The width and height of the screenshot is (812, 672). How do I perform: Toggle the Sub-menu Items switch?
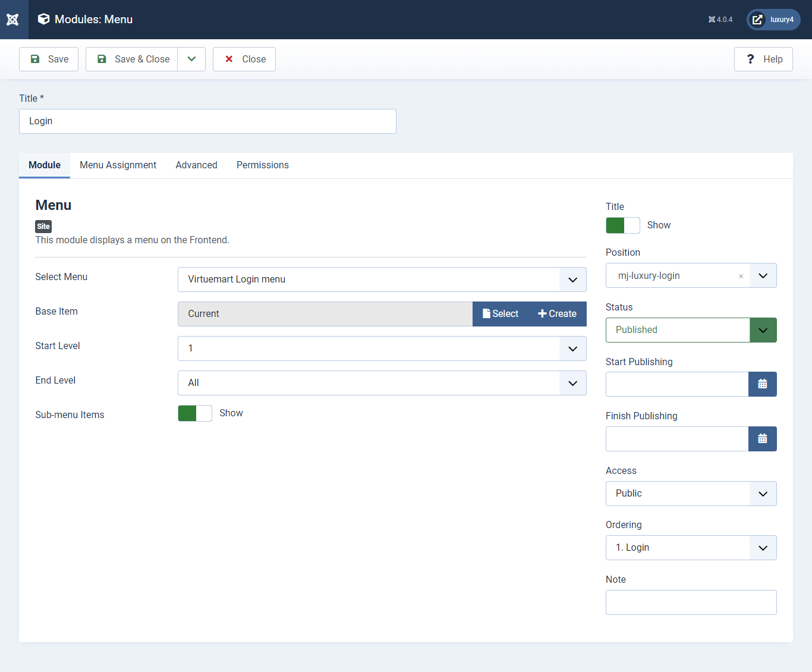click(x=194, y=413)
